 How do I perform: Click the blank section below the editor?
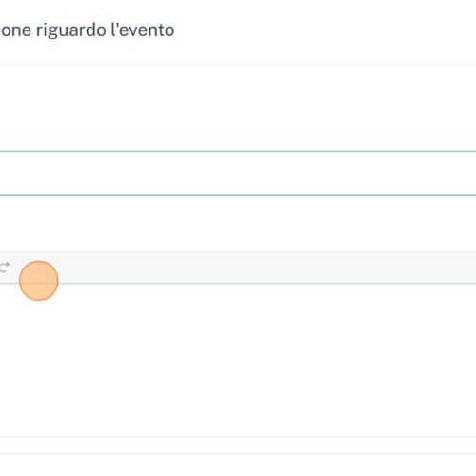(x=238, y=446)
